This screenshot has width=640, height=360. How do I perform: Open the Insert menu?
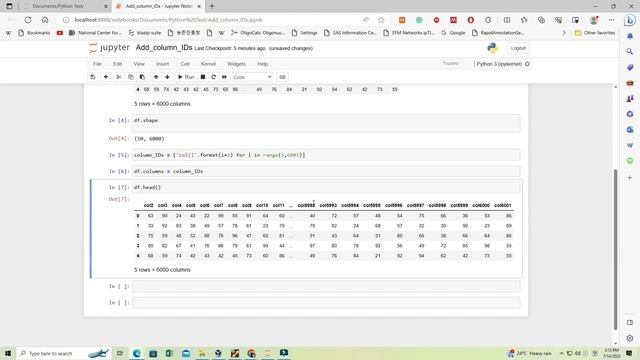pyautogui.click(x=162, y=64)
